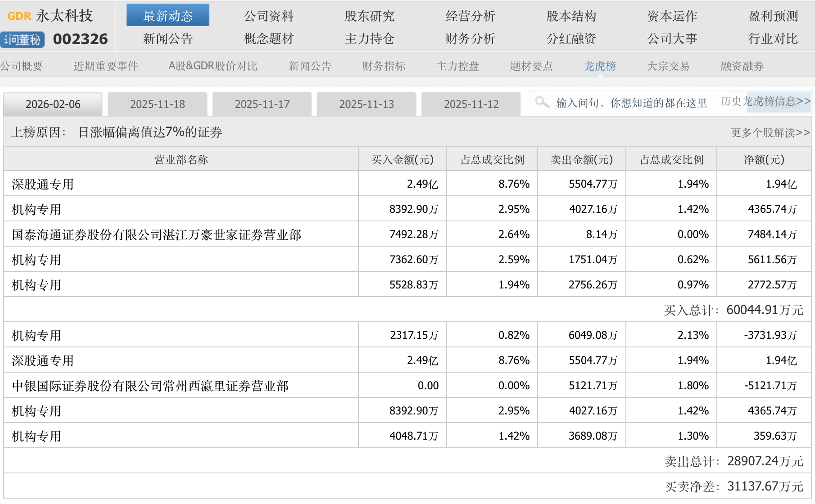The image size is (815, 504).
Task: Navigate to 财务分析 page
Action: point(470,39)
